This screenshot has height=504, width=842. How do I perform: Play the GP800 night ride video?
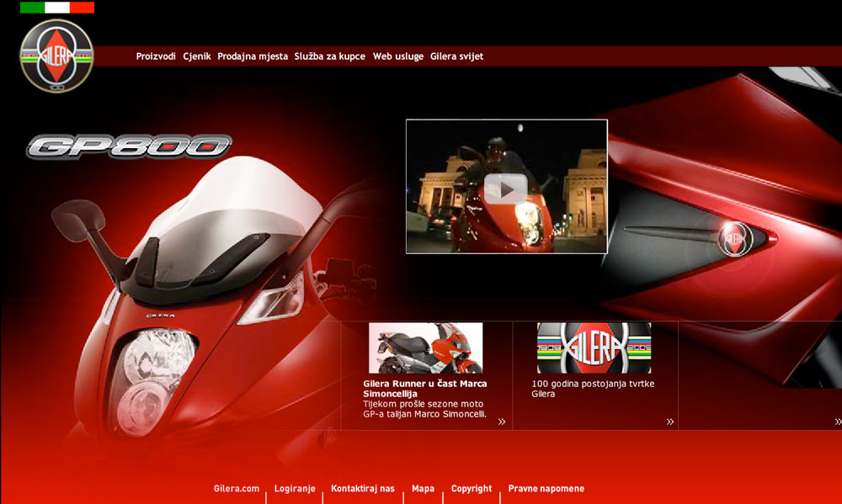click(x=505, y=188)
